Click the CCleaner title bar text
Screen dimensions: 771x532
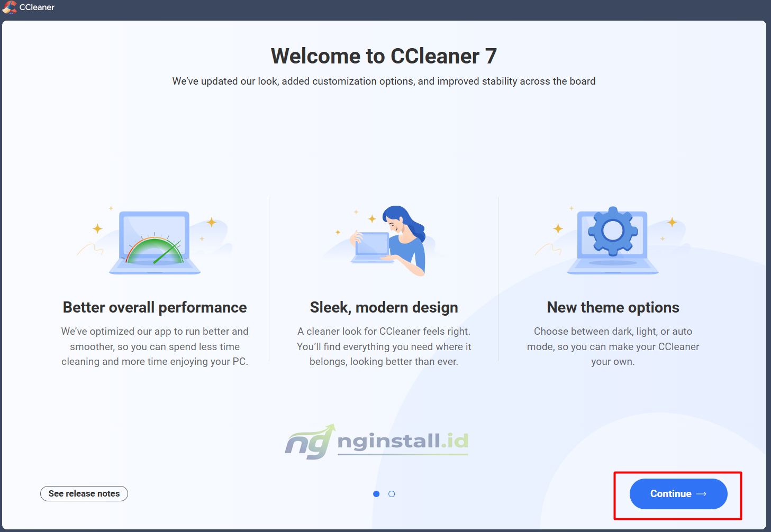[37, 7]
